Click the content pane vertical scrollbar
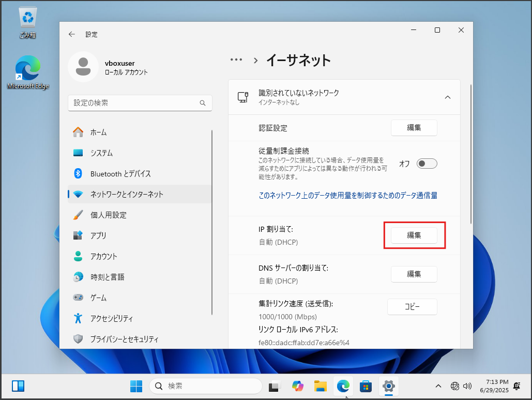Viewport: 532px width, 400px height. click(471, 154)
